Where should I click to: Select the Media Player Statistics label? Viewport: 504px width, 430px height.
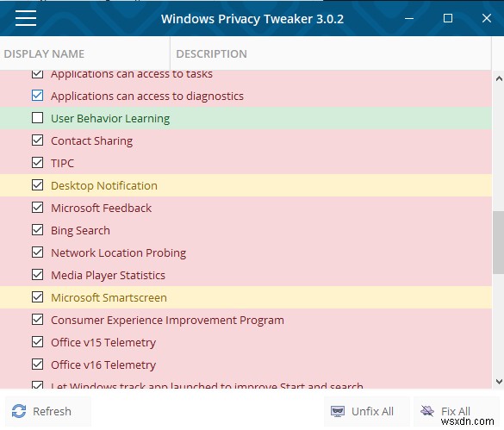click(x=108, y=275)
